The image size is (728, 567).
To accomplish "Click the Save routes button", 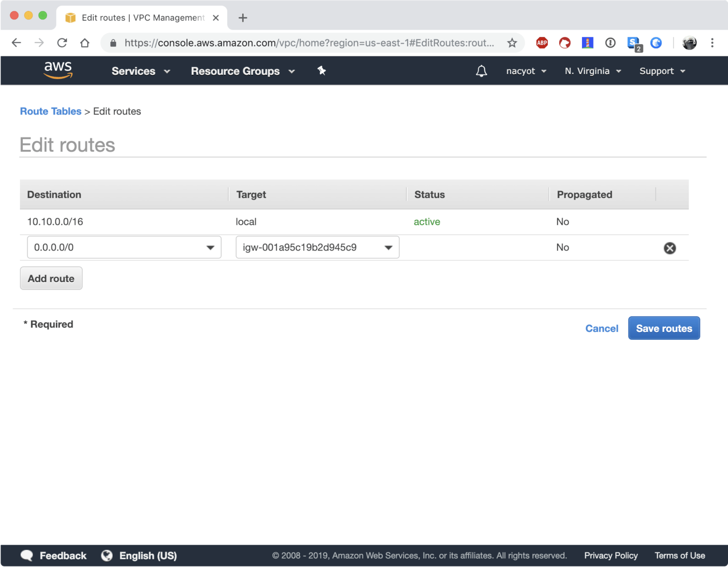I will coord(664,328).
